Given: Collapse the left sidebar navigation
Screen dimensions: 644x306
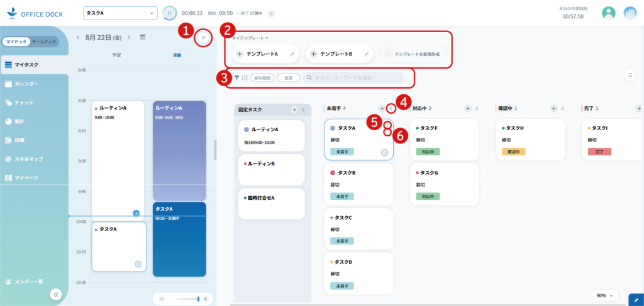Looking at the screenshot, I should point(55,293).
